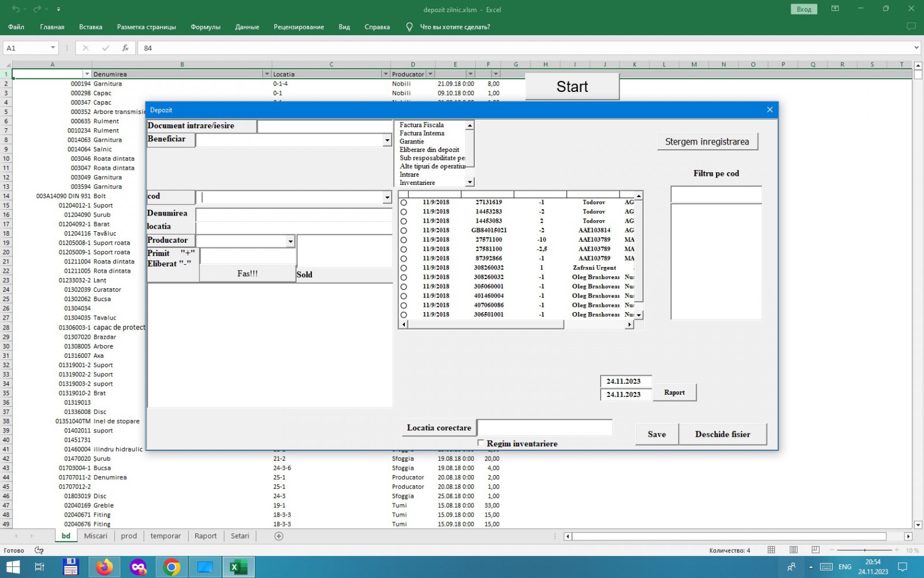Open the Формулы ribbon tab
Screen dimensions: 924x578
205,27
